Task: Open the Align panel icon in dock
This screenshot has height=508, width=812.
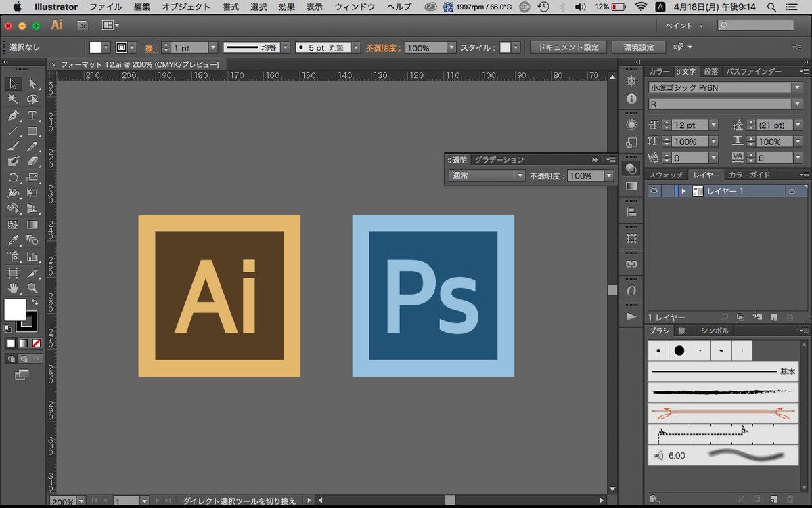Action: [x=631, y=212]
